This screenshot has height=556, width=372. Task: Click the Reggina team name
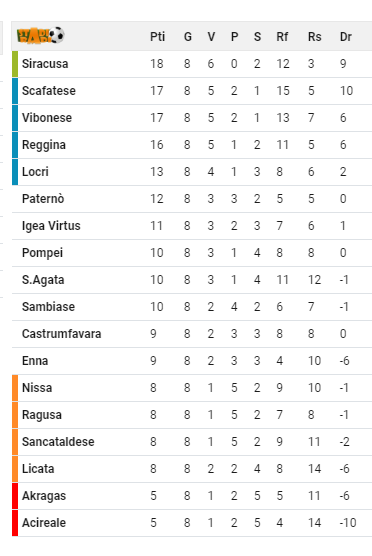pos(44,145)
